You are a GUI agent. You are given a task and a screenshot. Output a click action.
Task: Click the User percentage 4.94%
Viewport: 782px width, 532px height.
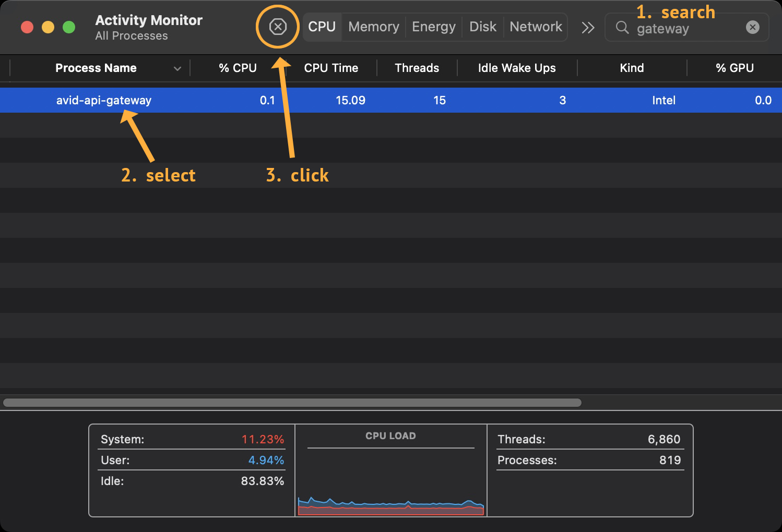[x=266, y=460]
